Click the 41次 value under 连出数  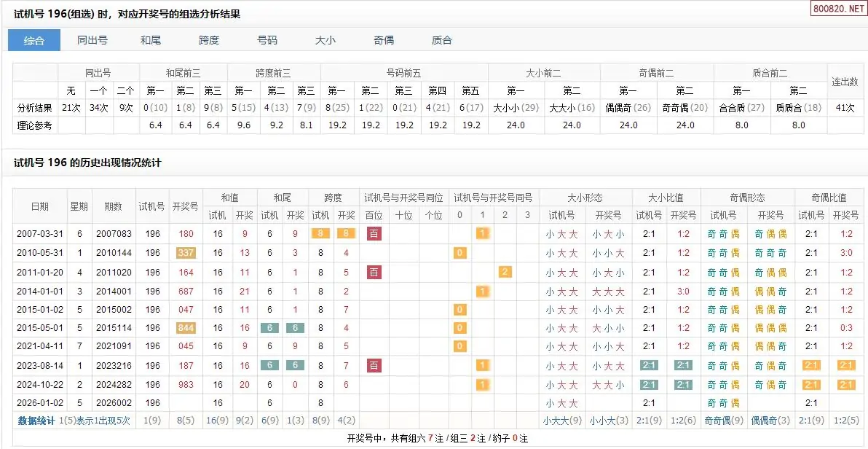845,108
